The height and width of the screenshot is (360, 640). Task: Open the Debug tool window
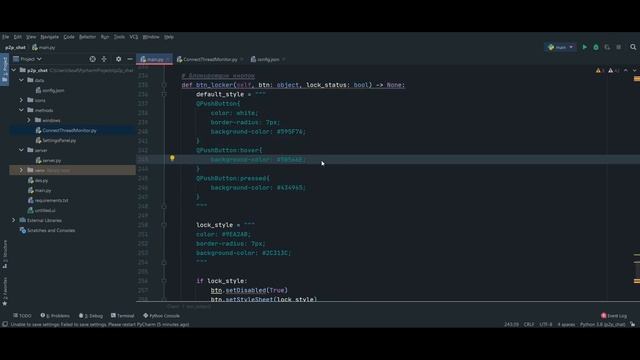(x=91, y=316)
